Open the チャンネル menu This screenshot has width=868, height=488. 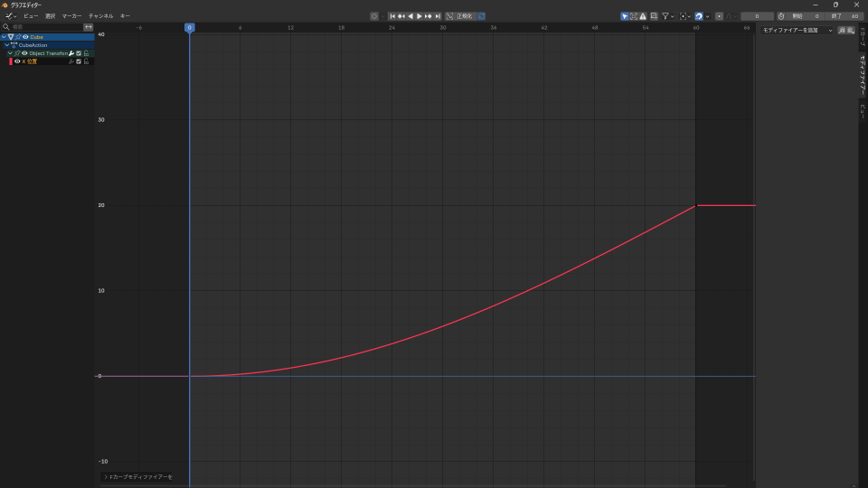pos(100,16)
